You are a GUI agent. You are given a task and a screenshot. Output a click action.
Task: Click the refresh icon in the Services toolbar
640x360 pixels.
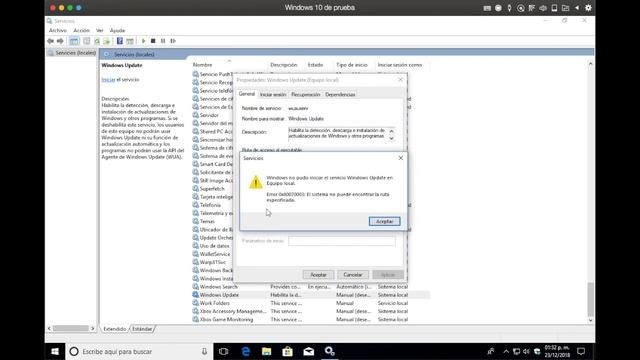coord(97,41)
